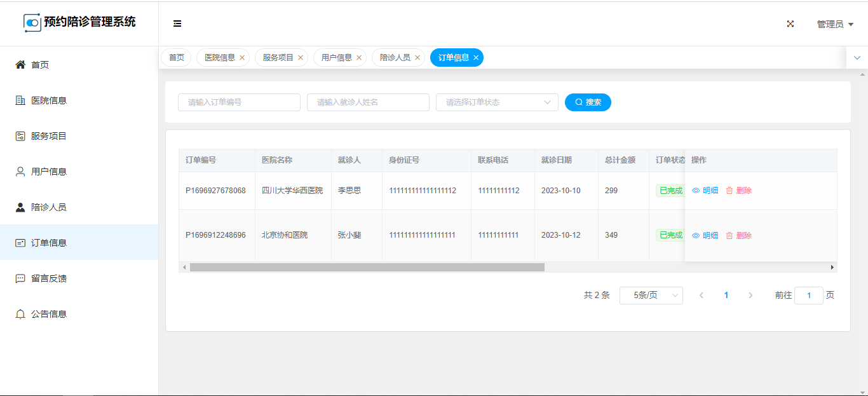This screenshot has width=868, height=396.
Task: Open the 5条/页 page size dropdown
Action: [651, 296]
